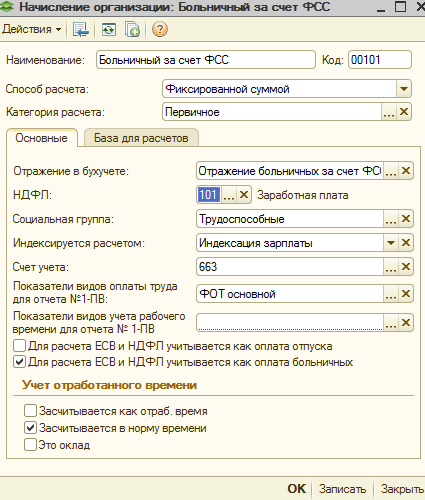Clear the НДФЛ field with X icon

244,195
